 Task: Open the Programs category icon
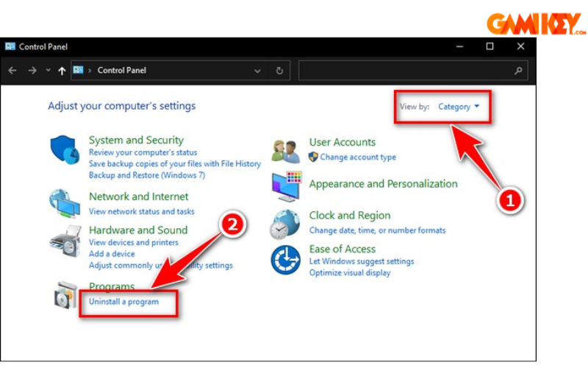64,295
